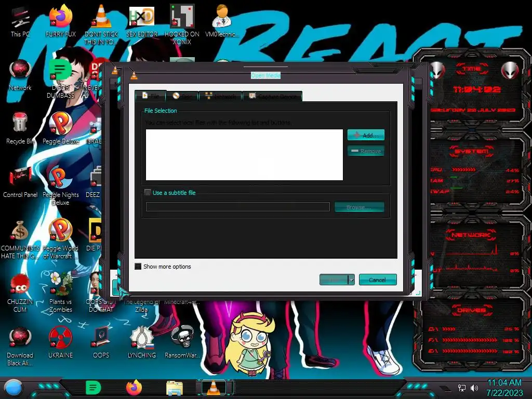Click the greyed Play button

(334, 280)
